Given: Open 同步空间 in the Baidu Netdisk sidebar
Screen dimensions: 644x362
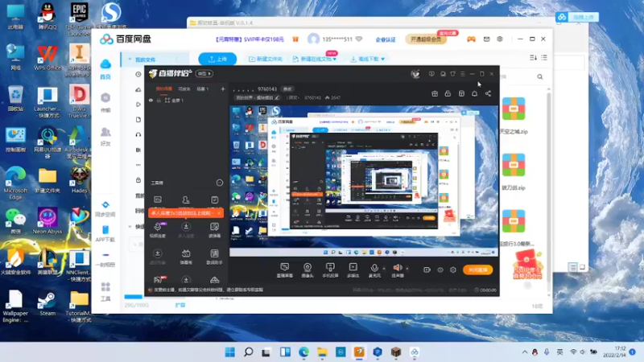Looking at the screenshot, I should pos(105,209).
